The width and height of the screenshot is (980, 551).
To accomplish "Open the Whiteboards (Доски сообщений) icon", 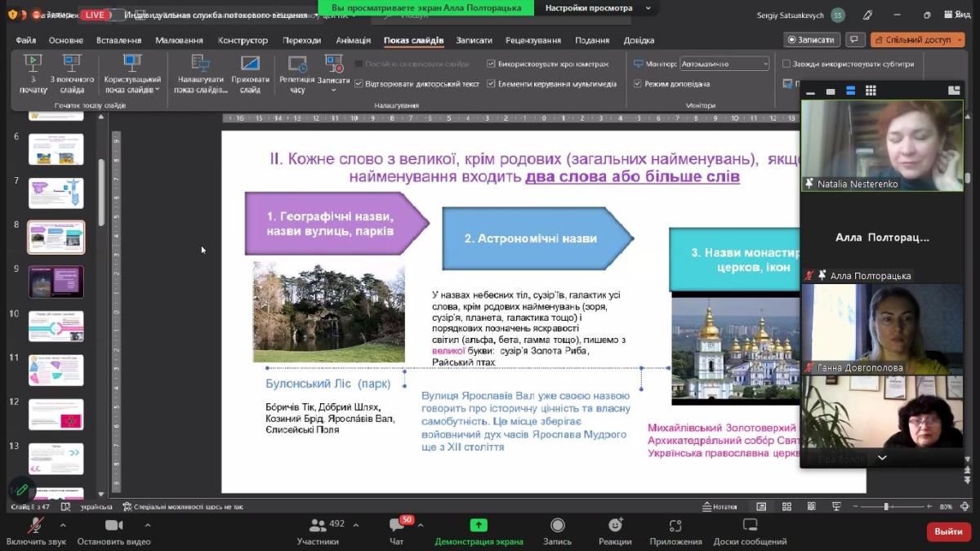I will (750, 525).
